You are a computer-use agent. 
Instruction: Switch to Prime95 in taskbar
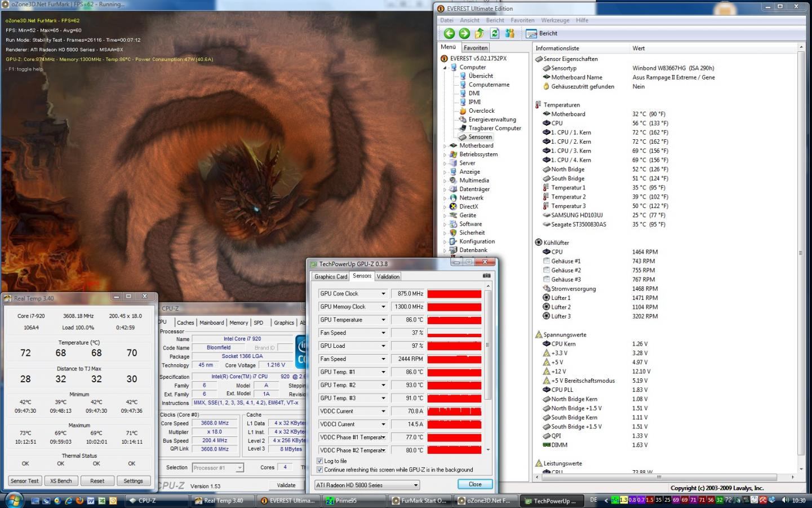353,501
